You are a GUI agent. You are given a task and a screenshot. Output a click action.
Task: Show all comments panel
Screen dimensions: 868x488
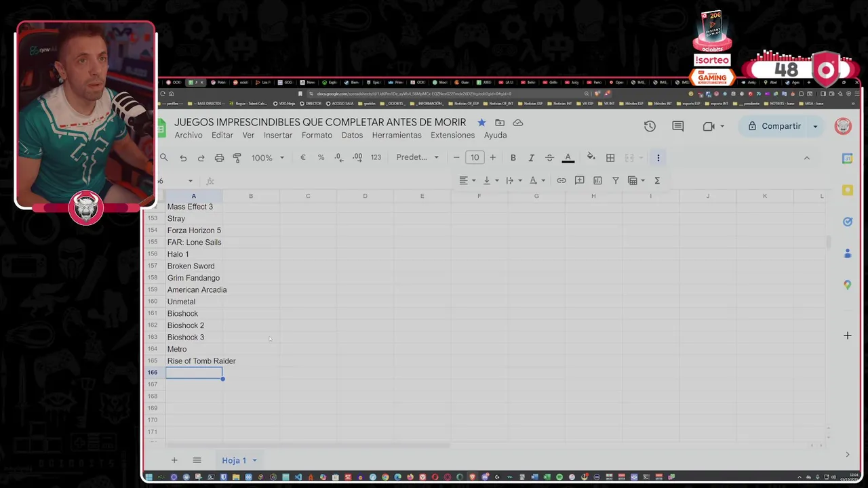click(x=677, y=126)
